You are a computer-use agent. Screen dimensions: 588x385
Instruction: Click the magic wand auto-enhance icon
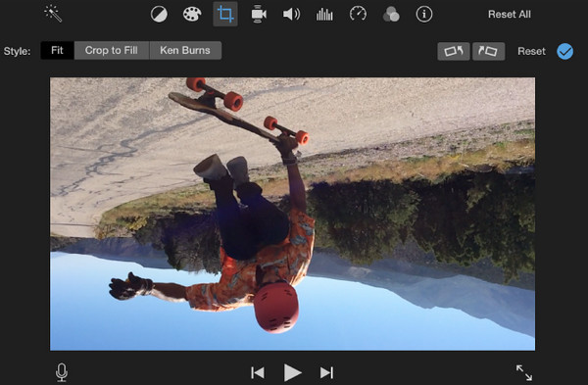pos(53,14)
